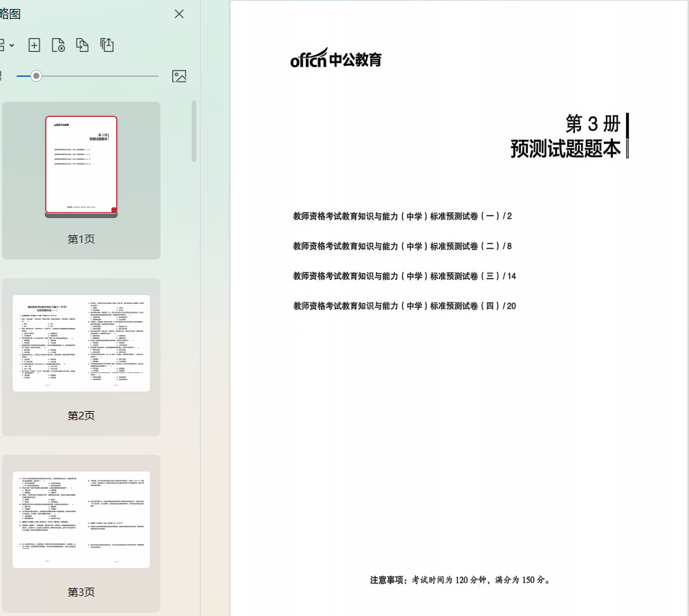Go to contents entry 标准预测试卷(三)/14
Image resolution: width=689 pixels, height=616 pixels.
coord(404,276)
